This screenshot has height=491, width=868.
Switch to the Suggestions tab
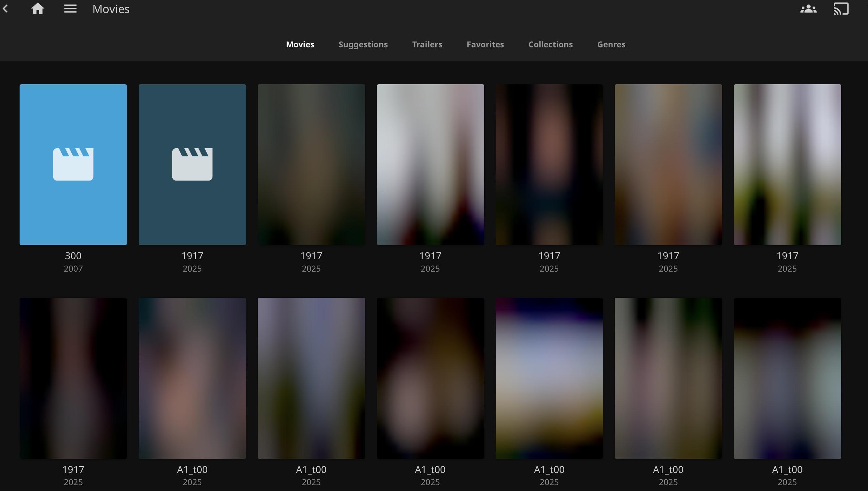(x=363, y=44)
